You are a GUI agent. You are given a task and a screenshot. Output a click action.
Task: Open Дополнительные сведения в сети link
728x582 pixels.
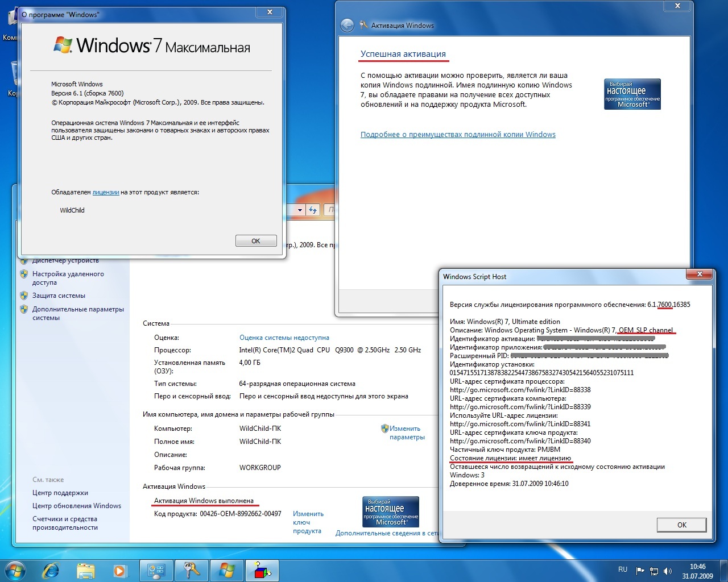(387, 533)
